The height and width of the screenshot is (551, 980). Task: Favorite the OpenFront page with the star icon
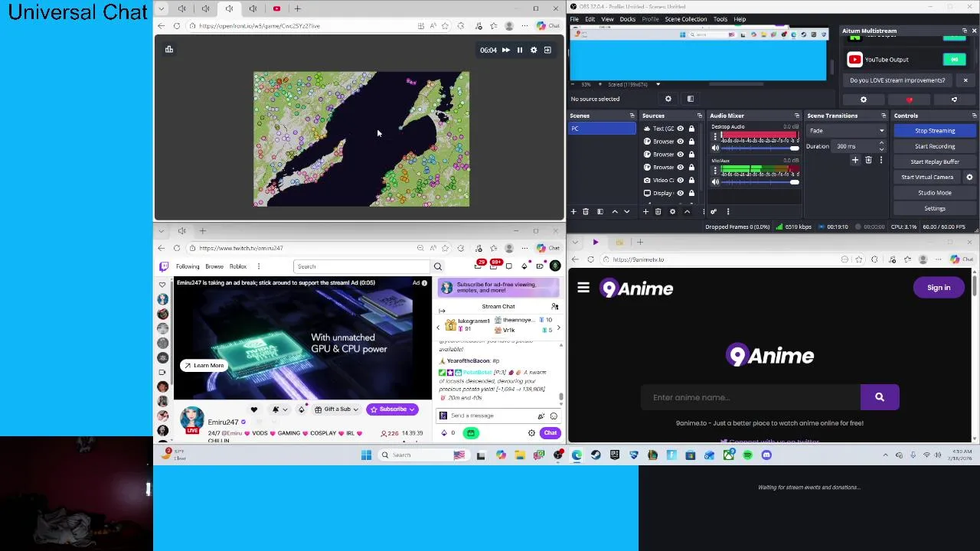coord(445,26)
